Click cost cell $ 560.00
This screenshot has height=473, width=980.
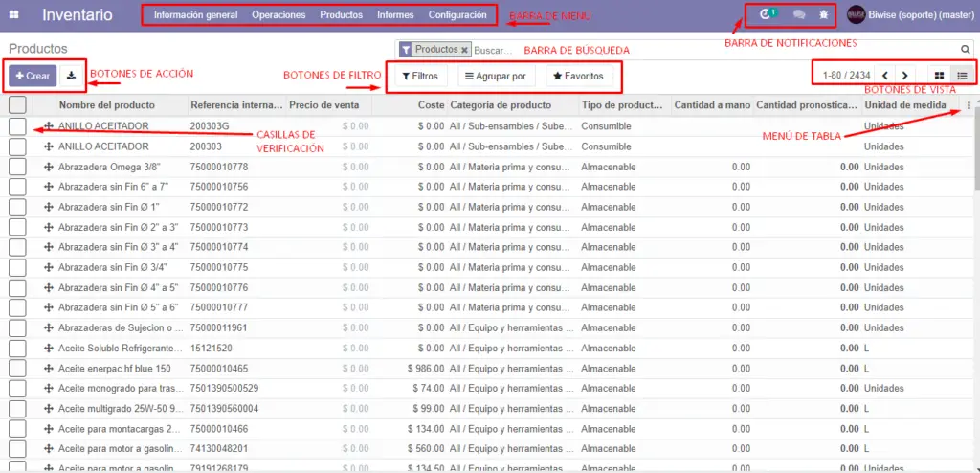click(426, 449)
